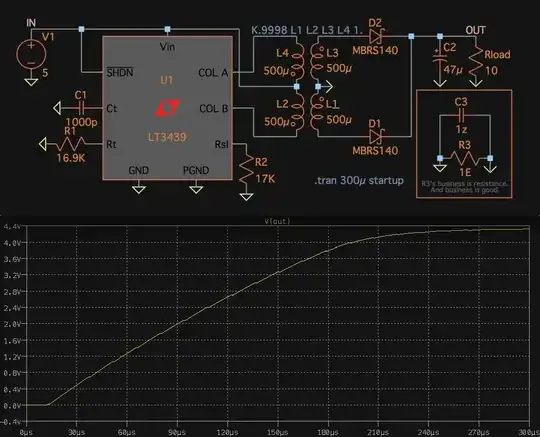The width and height of the screenshot is (540, 437).
Task: Click the COL B pin label
Action: point(214,108)
